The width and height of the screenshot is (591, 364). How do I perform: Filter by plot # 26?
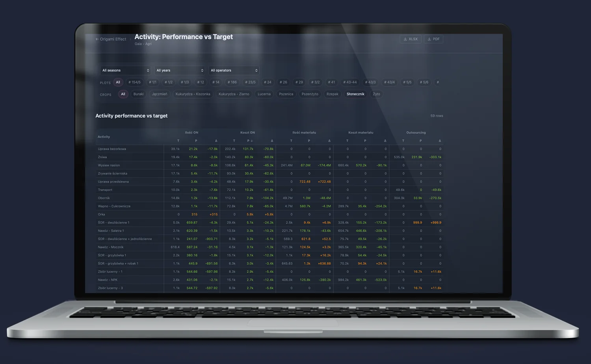pyautogui.click(x=283, y=82)
